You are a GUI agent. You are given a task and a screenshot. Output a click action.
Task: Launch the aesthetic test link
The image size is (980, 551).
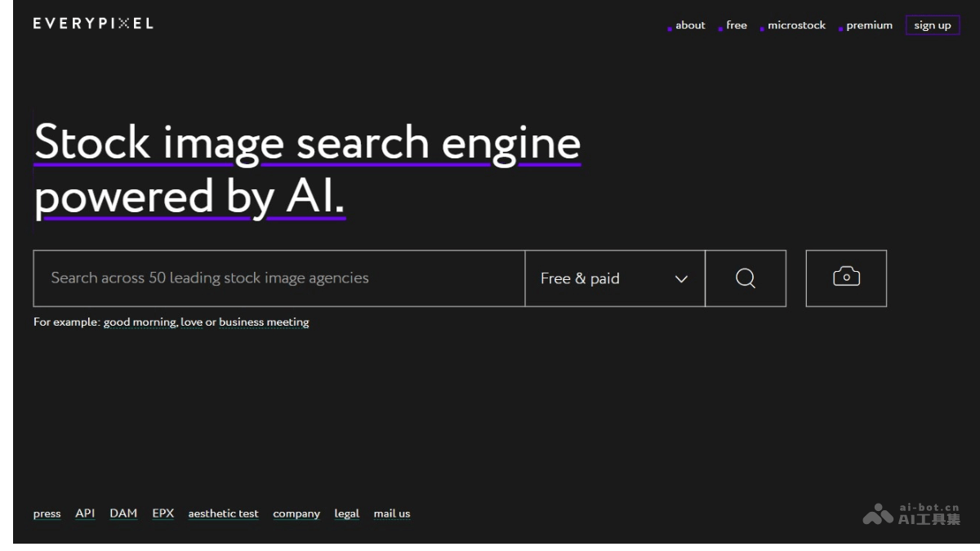point(223,513)
